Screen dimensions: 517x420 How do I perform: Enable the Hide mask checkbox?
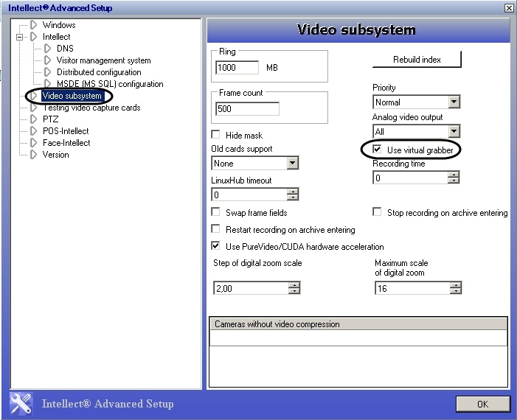tap(215, 134)
